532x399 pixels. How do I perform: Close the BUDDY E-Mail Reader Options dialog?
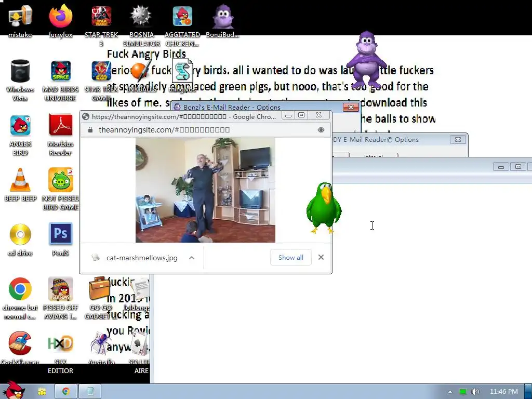tap(458, 139)
